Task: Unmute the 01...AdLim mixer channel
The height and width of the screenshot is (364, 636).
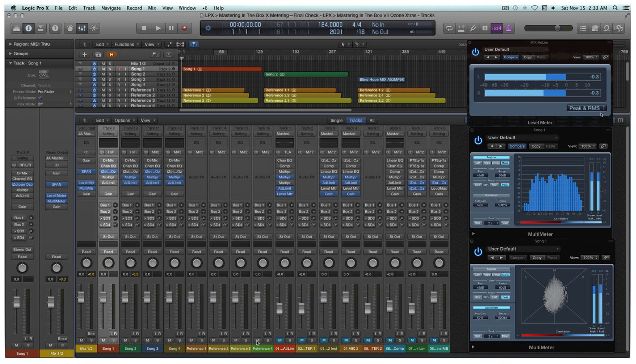Action: [280, 340]
